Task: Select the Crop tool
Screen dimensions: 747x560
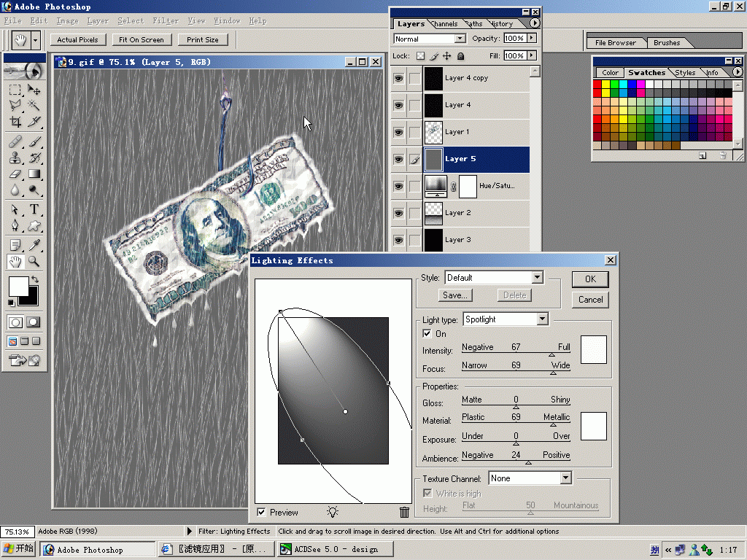Action: click(x=15, y=122)
